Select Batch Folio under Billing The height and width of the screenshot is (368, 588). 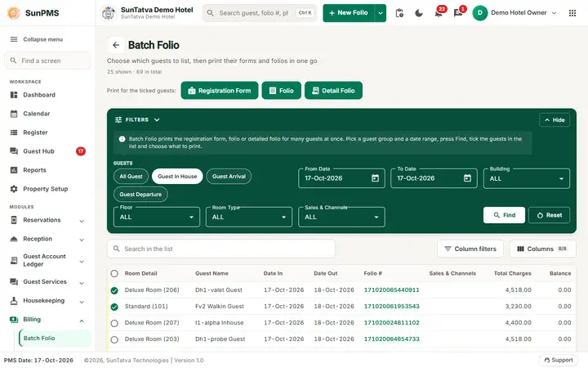[55, 339]
